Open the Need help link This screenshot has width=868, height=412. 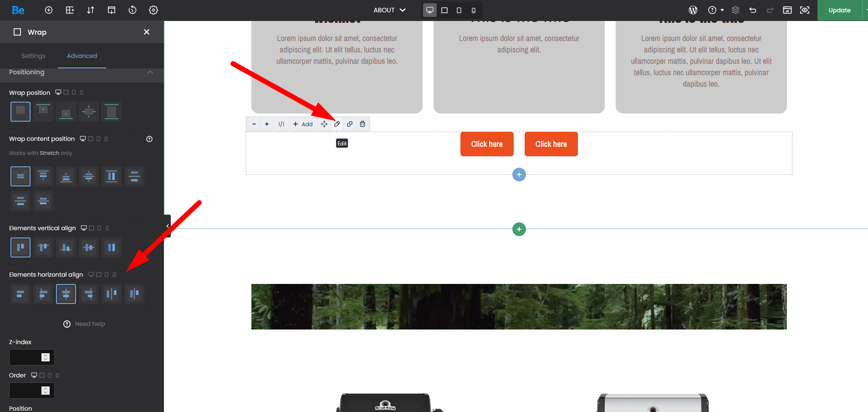coord(84,324)
